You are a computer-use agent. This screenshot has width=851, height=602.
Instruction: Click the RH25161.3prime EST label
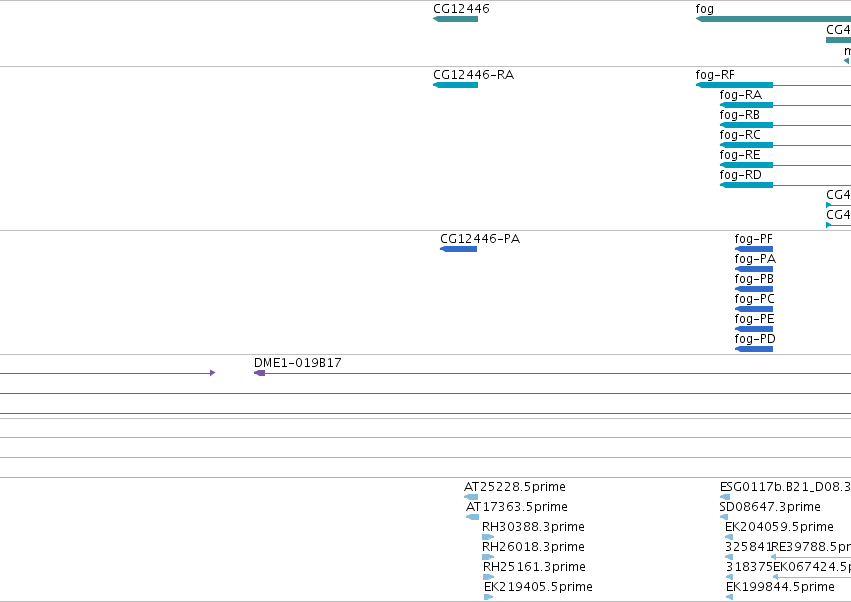coord(534,567)
